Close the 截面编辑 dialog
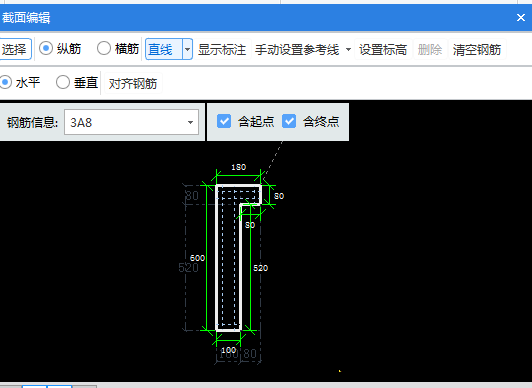This screenshot has width=532, height=388. [521, 18]
